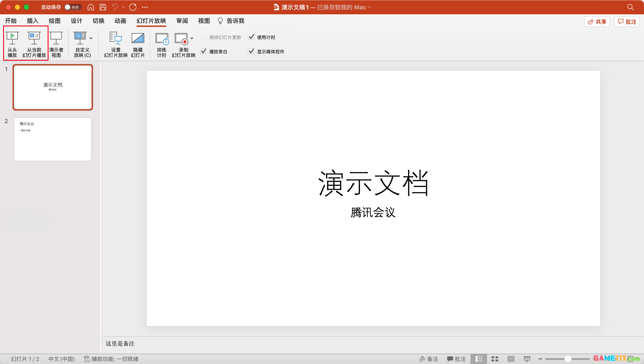This screenshot has height=364, width=644.
Task: Open 设置幻灯片放映 settings
Action: point(116,38)
